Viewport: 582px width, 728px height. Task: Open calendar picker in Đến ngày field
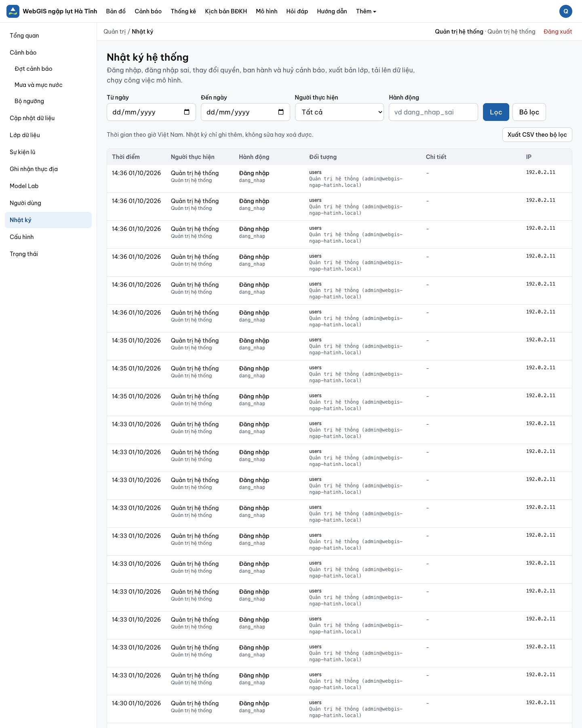pyautogui.click(x=281, y=112)
